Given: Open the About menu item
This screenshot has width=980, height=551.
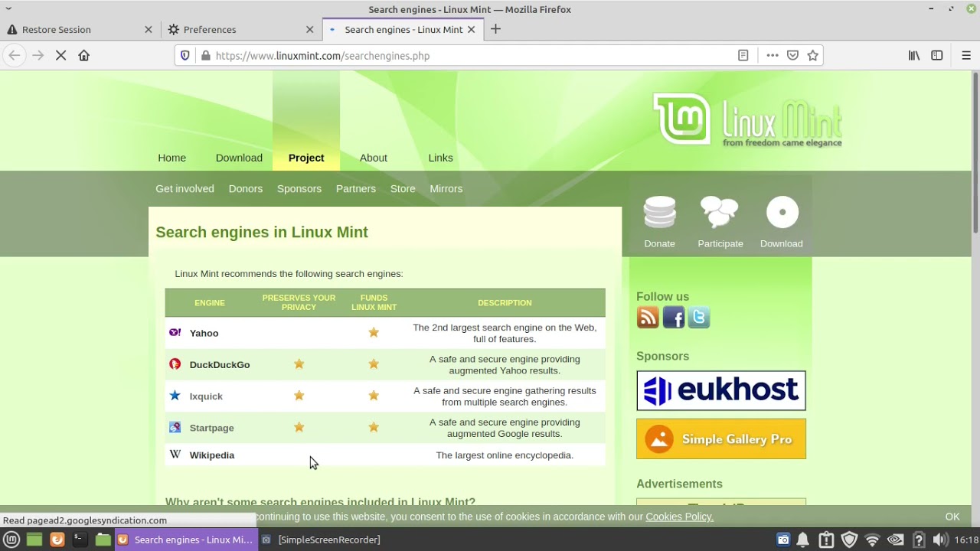Looking at the screenshot, I should (374, 158).
